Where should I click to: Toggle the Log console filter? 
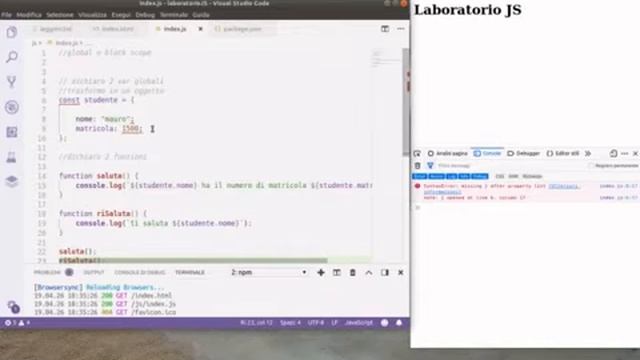click(x=451, y=176)
